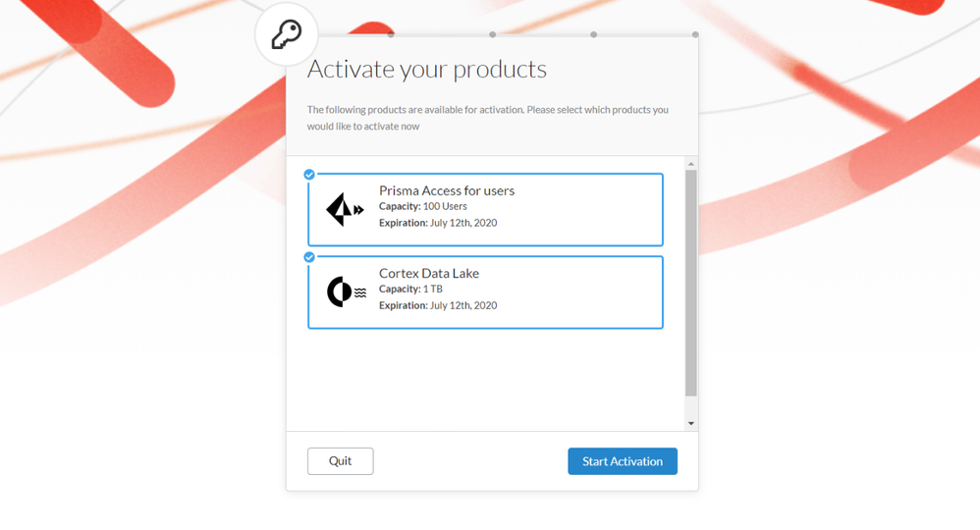The image size is (980, 530).
Task: Click the Cortex Data Lake expiration date
Action: tap(438, 305)
